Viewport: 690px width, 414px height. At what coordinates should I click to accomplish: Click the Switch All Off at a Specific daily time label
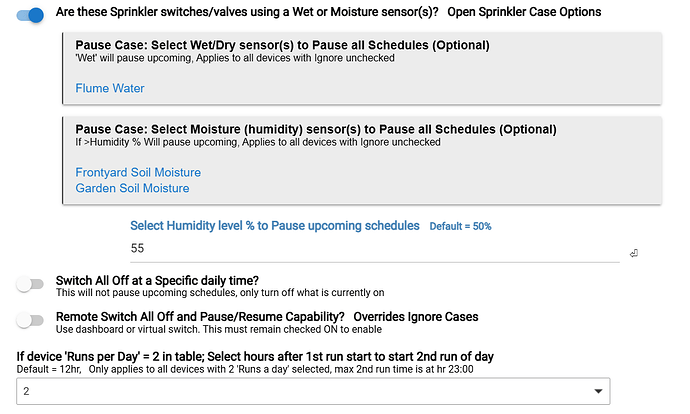coord(157,281)
